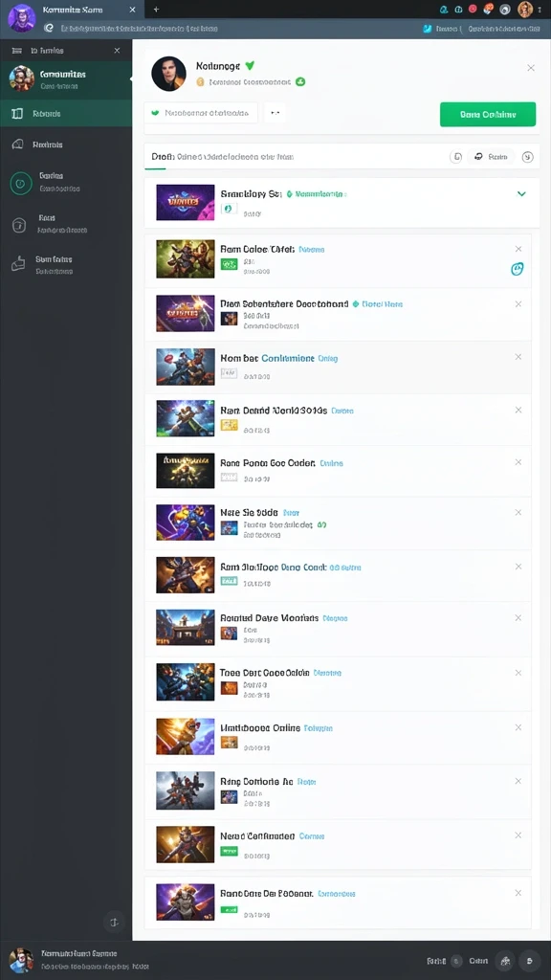The height and width of the screenshot is (980, 551).
Task: Dismiss the first game row with the teal smiley icon
Action: click(x=518, y=249)
